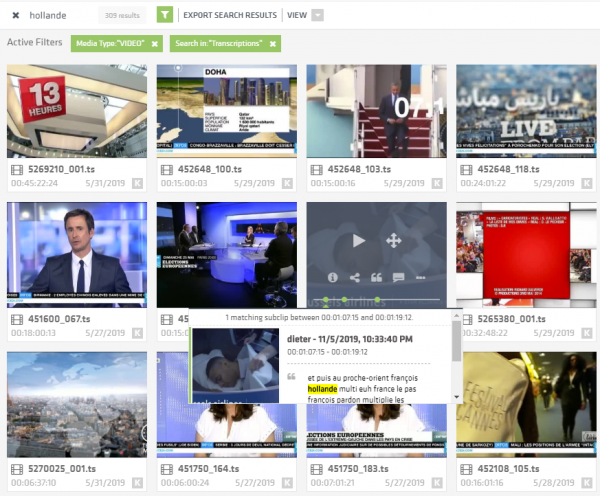Click the video icon beside 451750_183.ts
The image size is (600, 496).
[x=316, y=469]
